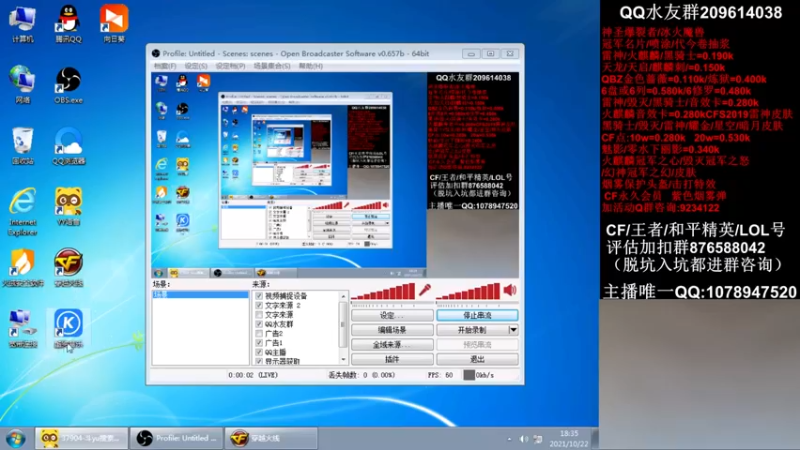
Task: Launch the YY语音 raccoon desktop shortcut
Action: 68,207
